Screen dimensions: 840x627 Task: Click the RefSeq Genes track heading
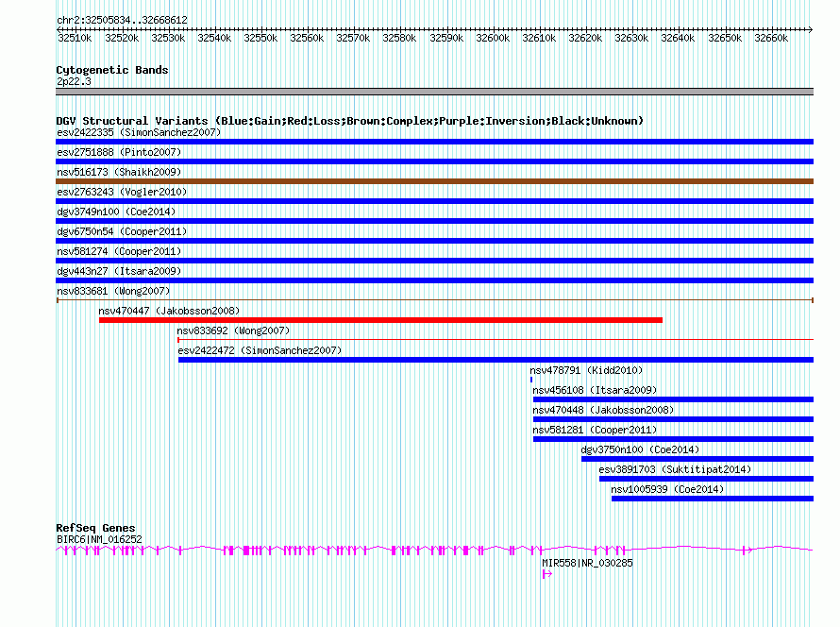(96, 528)
